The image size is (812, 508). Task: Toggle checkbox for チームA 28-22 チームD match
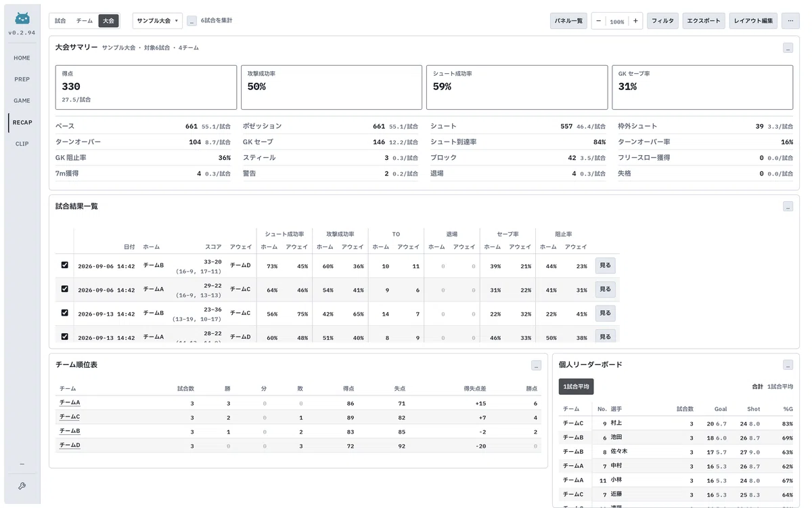64,336
